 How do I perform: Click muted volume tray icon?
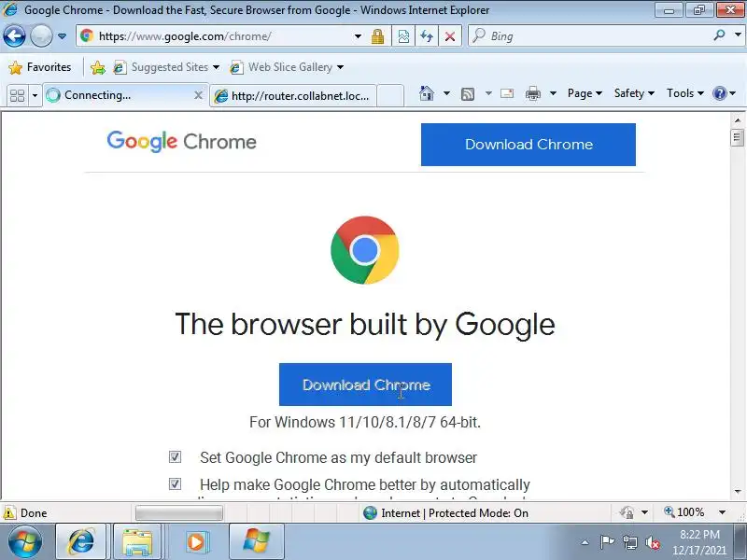[653, 542]
